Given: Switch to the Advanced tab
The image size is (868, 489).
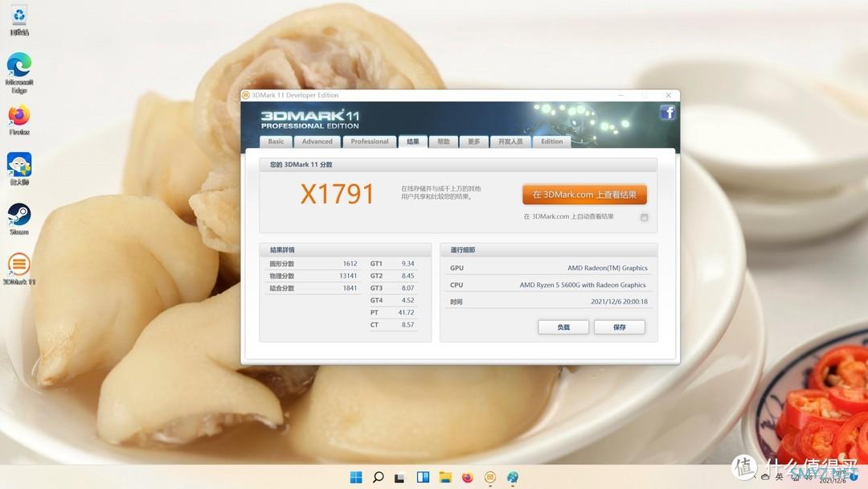Looking at the screenshot, I should point(317,142).
